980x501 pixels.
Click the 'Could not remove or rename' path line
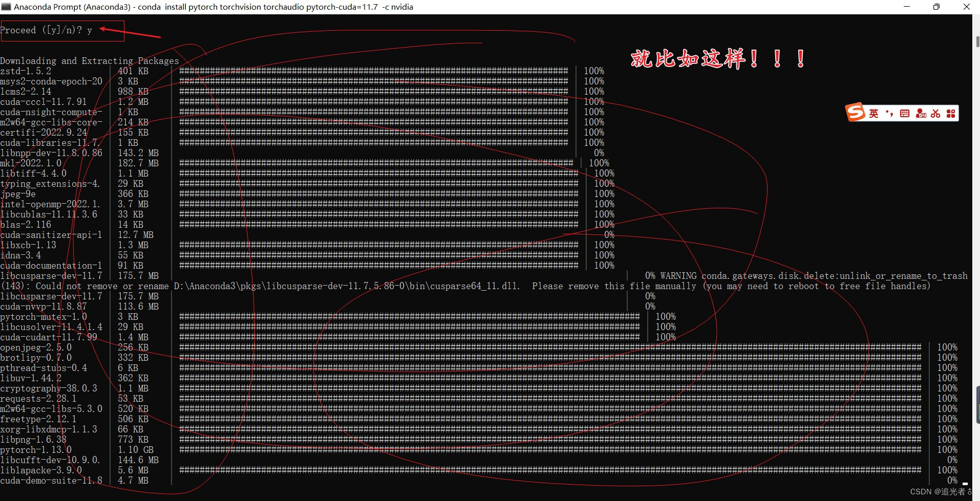click(x=465, y=286)
